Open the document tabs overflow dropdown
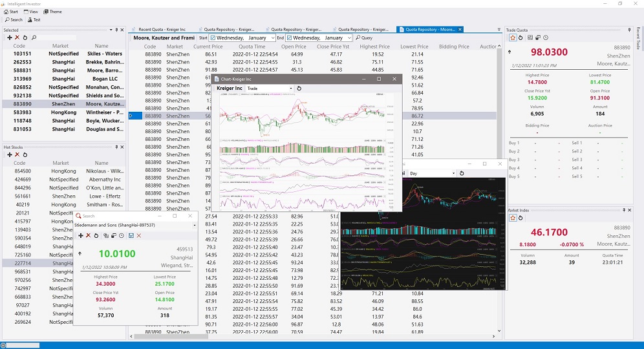This screenshot has width=644, height=349. [x=499, y=30]
